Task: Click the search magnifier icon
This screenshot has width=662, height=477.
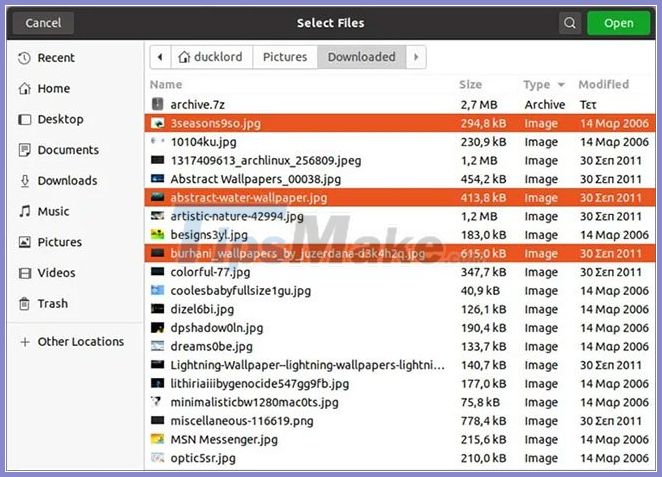Action: pos(570,23)
